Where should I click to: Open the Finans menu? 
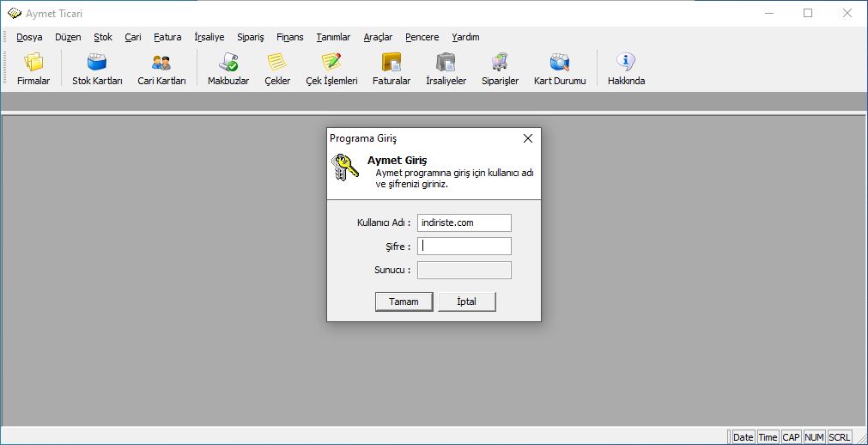point(290,37)
